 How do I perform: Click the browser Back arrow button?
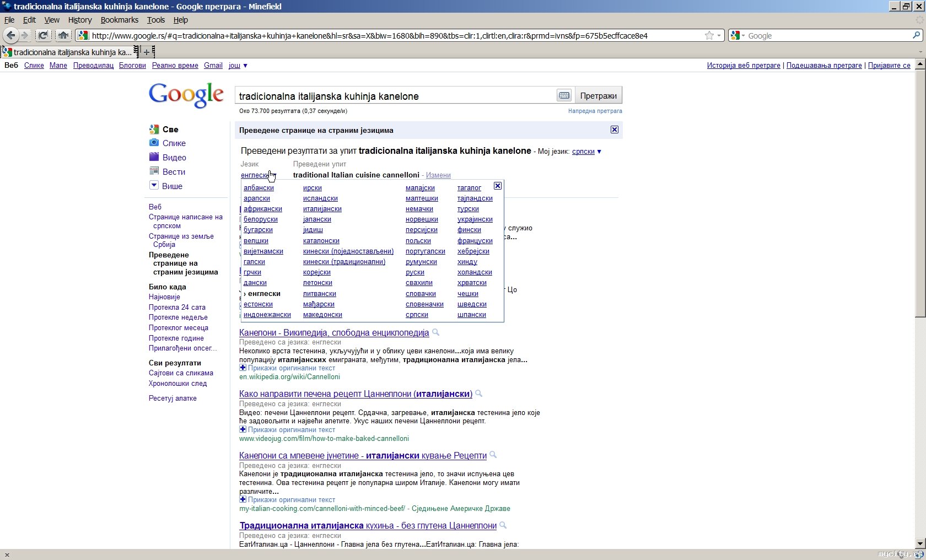click(10, 35)
